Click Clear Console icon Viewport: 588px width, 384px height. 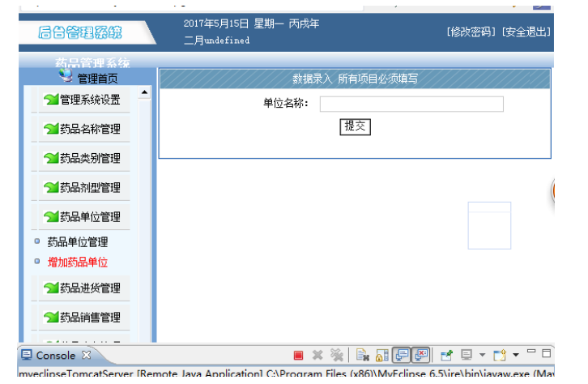tap(362, 355)
